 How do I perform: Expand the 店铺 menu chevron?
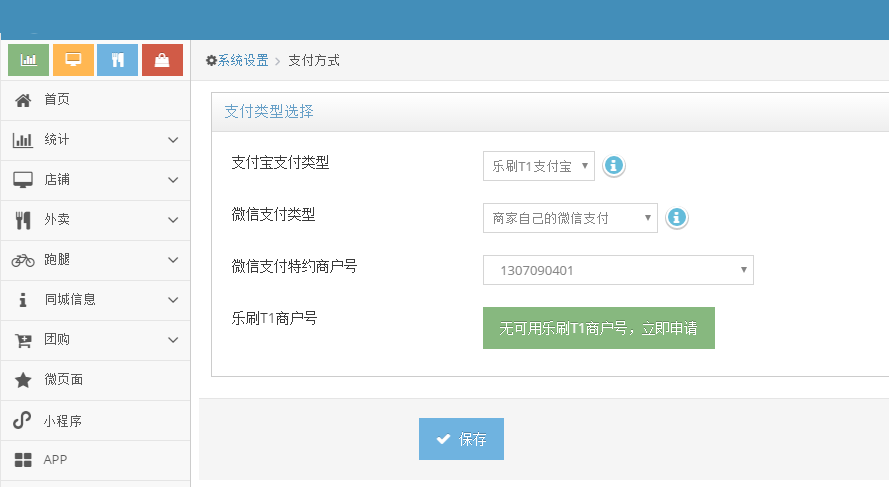click(173, 180)
